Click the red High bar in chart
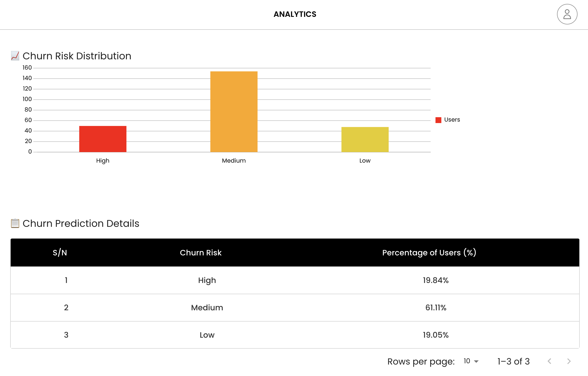Image resolution: width=588 pixels, height=376 pixels. tap(103, 139)
